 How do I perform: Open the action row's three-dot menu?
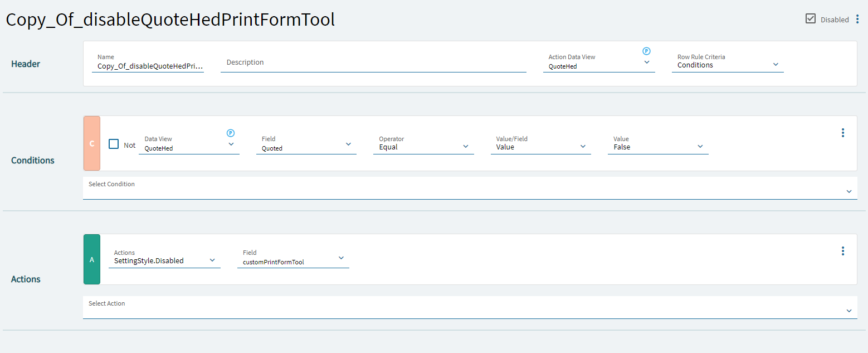tap(843, 251)
